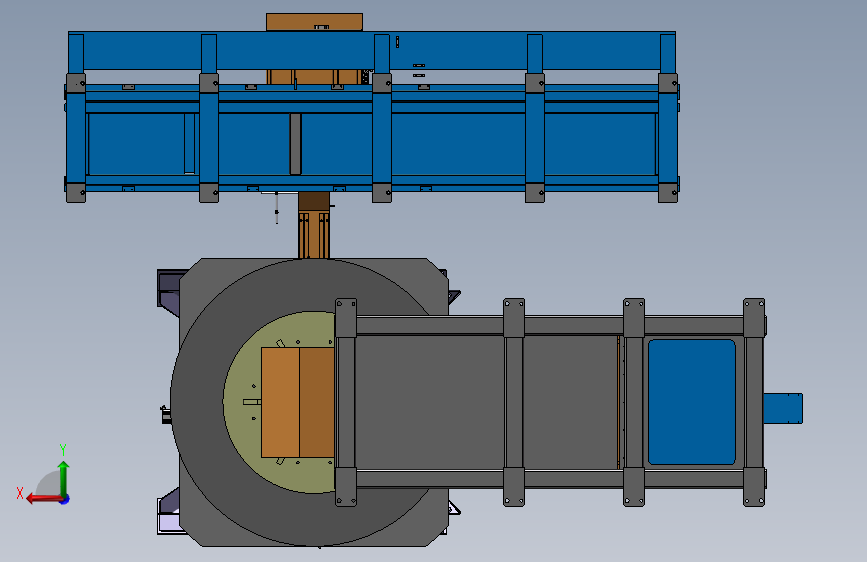Select the brown box on top of the blue conveyor
Viewport: 867px width, 562px height.
314,22
